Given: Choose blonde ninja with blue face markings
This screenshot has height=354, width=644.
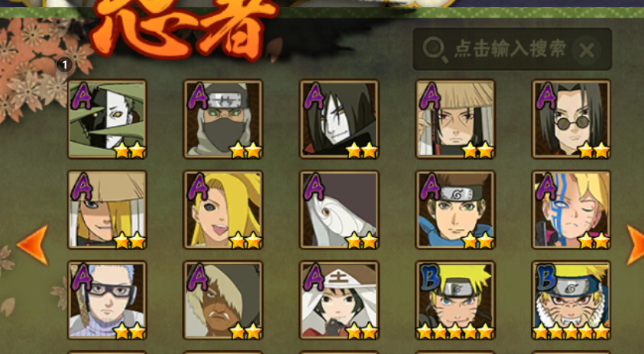Looking at the screenshot, I should (x=571, y=210).
